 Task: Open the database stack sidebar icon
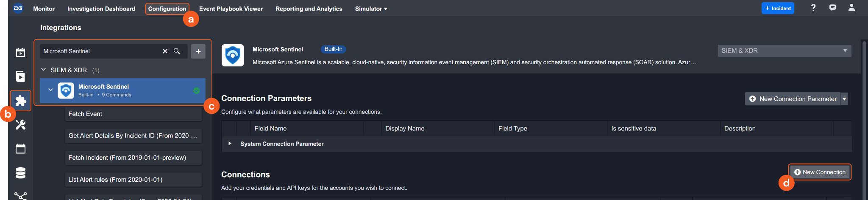pyautogui.click(x=20, y=173)
